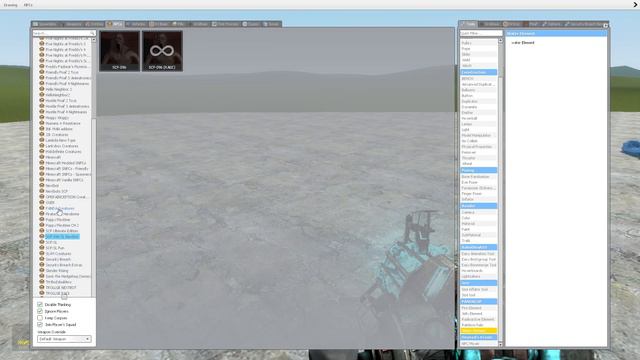
Task: Open the Drawing menu in the top bar
Action: coord(11,5)
